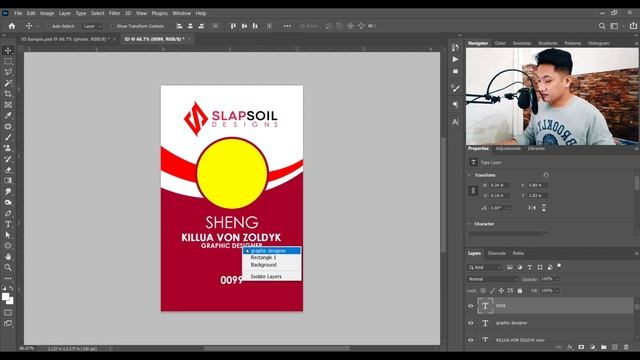Flip horizontally in Properties Transform
The height and width of the screenshot is (360, 640).
[x=532, y=208]
